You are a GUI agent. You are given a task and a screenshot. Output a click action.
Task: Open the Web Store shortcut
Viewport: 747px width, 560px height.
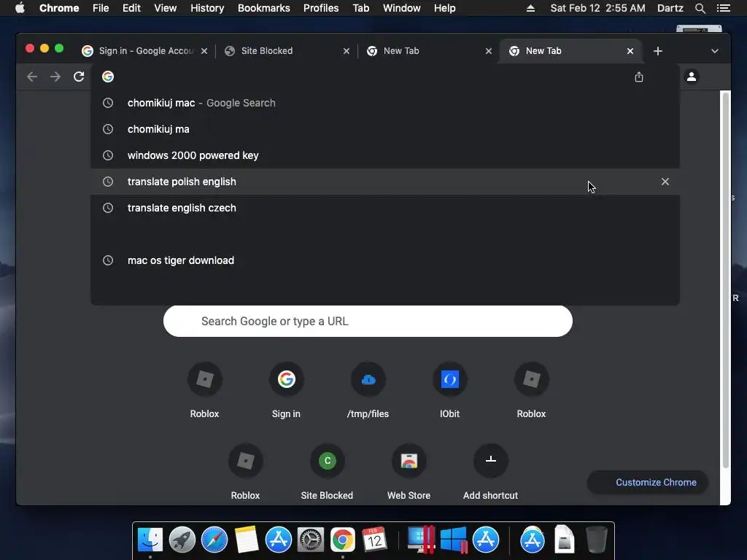[409, 472]
